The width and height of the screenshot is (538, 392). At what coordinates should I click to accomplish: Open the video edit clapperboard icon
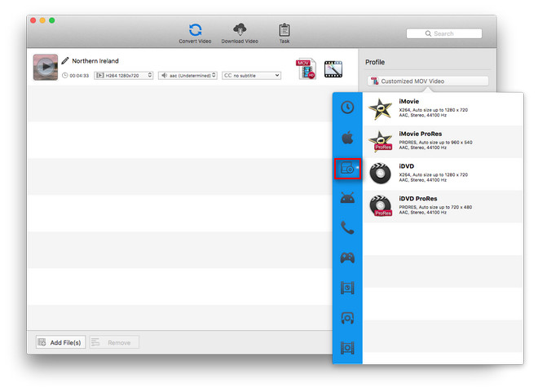(333, 69)
